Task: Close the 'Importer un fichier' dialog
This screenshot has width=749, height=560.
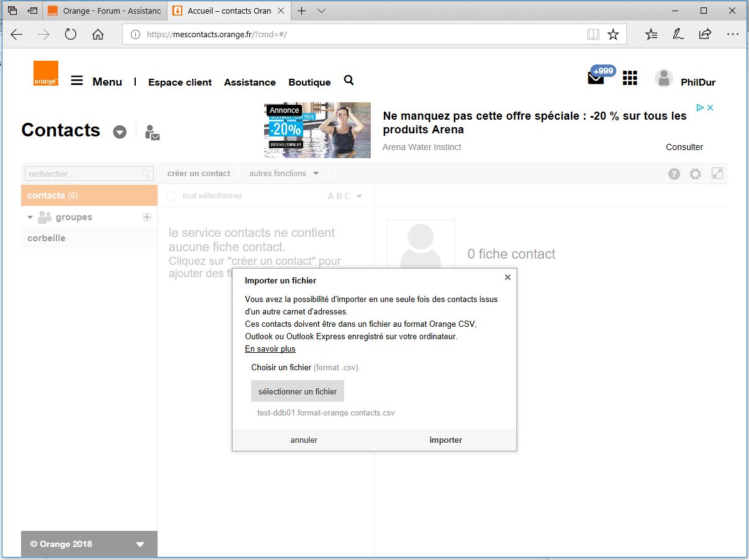Action: point(508,277)
